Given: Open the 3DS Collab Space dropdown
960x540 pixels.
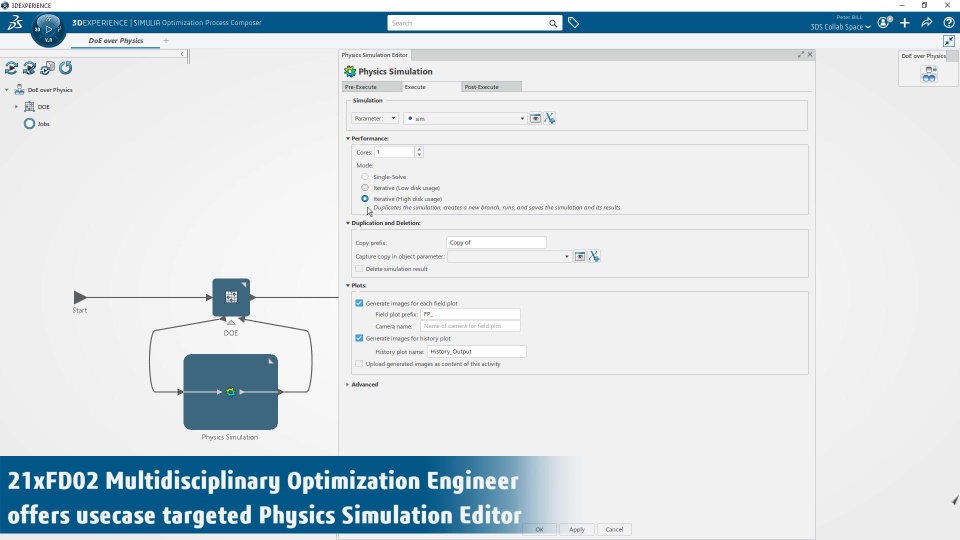Looking at the screenshot, I should tap(841, 27).
